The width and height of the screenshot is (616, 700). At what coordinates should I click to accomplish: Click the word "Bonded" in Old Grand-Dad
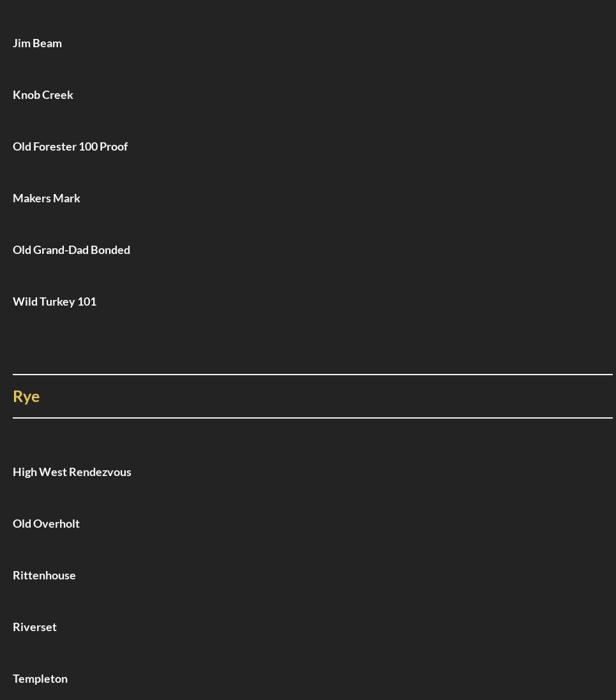click(x=110, y=249)
